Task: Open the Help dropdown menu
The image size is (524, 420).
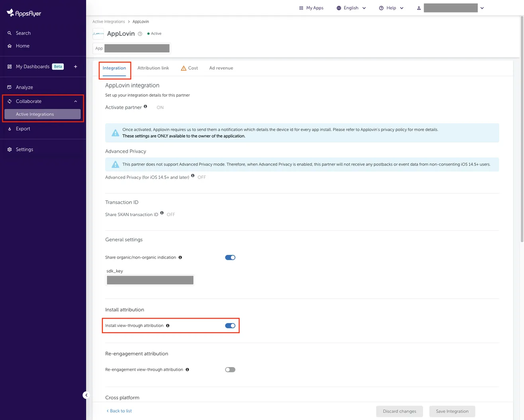Action: 391,8
